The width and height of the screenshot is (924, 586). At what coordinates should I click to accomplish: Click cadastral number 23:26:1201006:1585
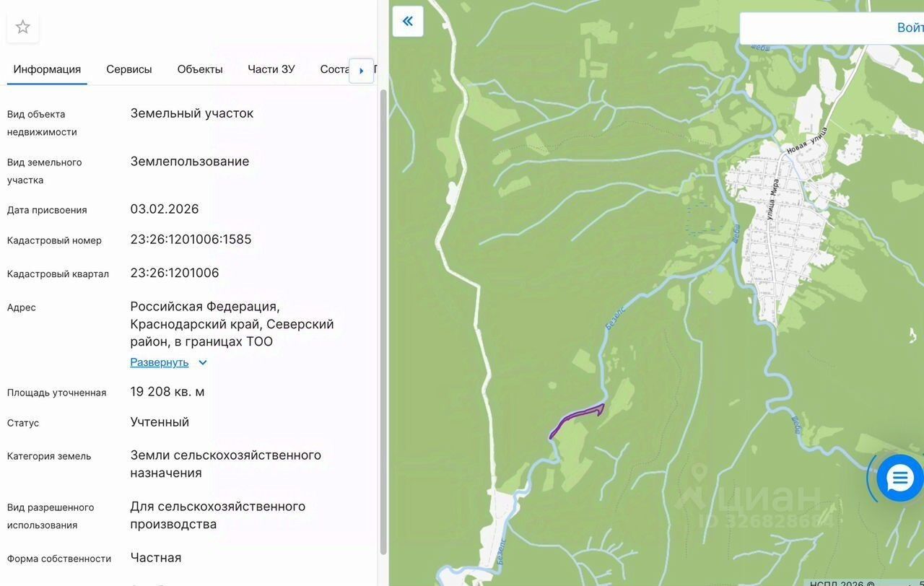191,240
